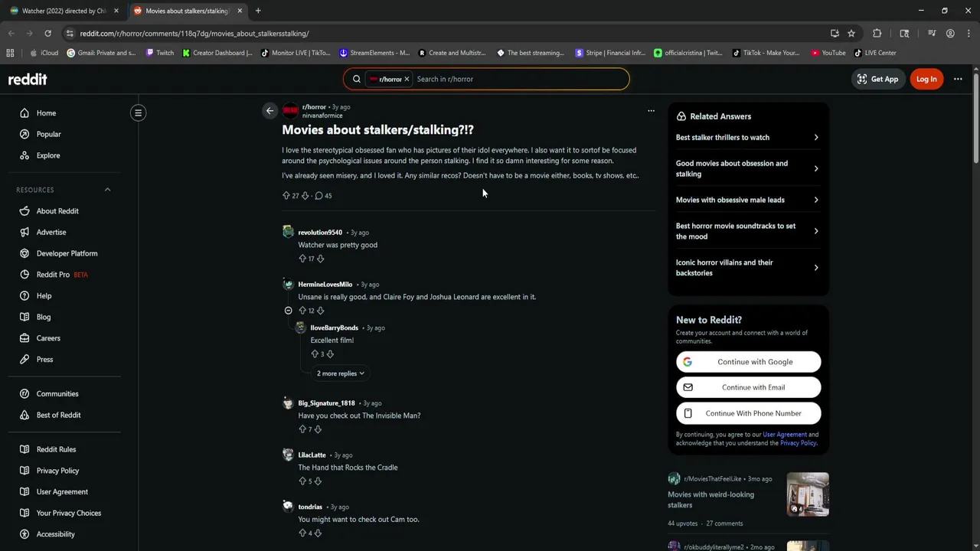The image size is (980, 551).
Task: Open revolution9540's user profile
Action: click(x=320, y=233)
